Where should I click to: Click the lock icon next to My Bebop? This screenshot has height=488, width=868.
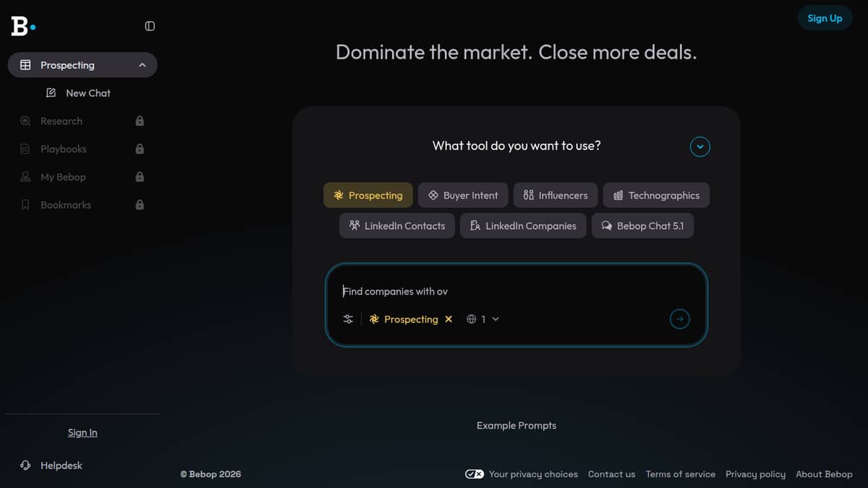tap(140, 177)
